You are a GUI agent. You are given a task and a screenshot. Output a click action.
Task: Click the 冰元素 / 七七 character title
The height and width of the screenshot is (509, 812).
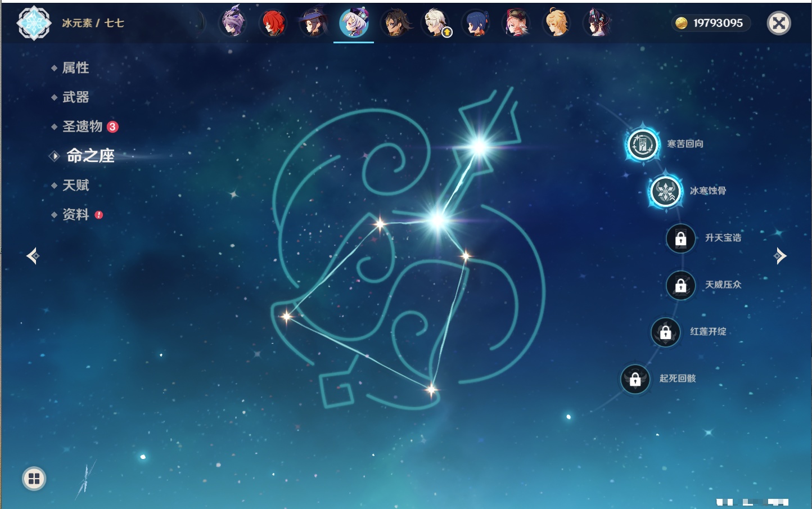(x=93, y=23)
